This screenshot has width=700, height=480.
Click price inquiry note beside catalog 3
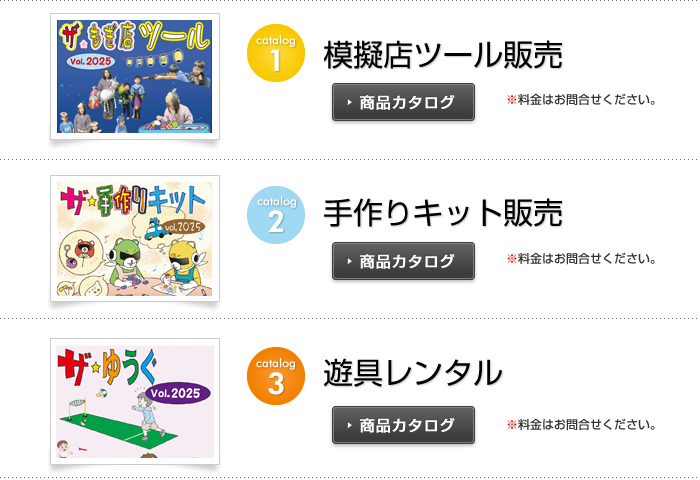coord(581,425)
